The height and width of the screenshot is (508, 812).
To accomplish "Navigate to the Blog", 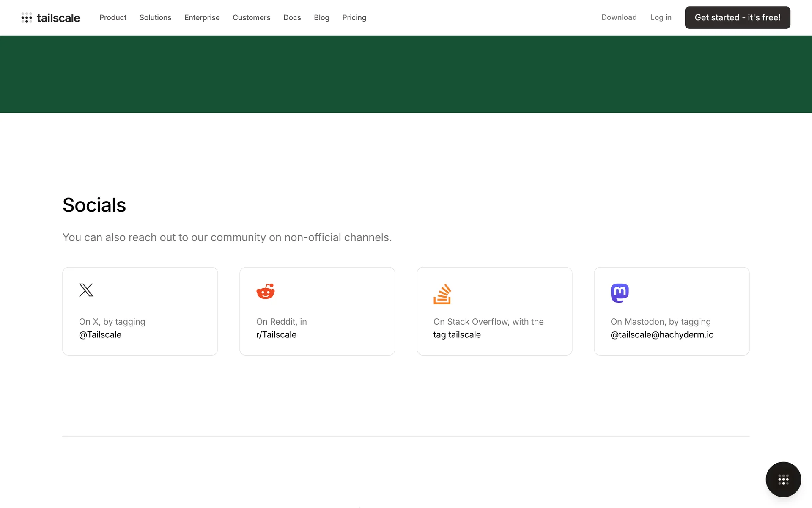I will [x=321, y=17].
